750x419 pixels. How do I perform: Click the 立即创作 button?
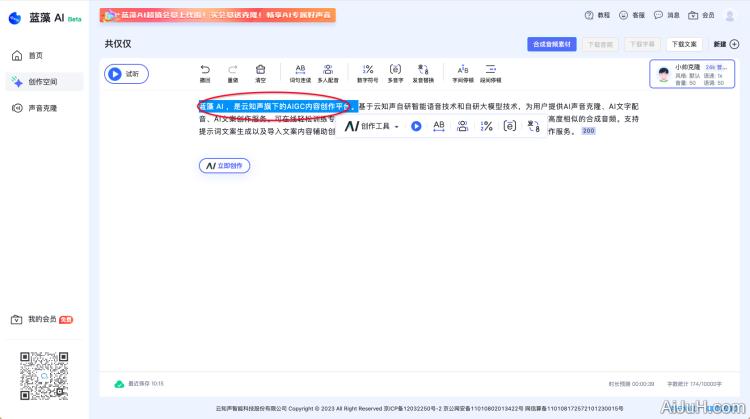224,166
